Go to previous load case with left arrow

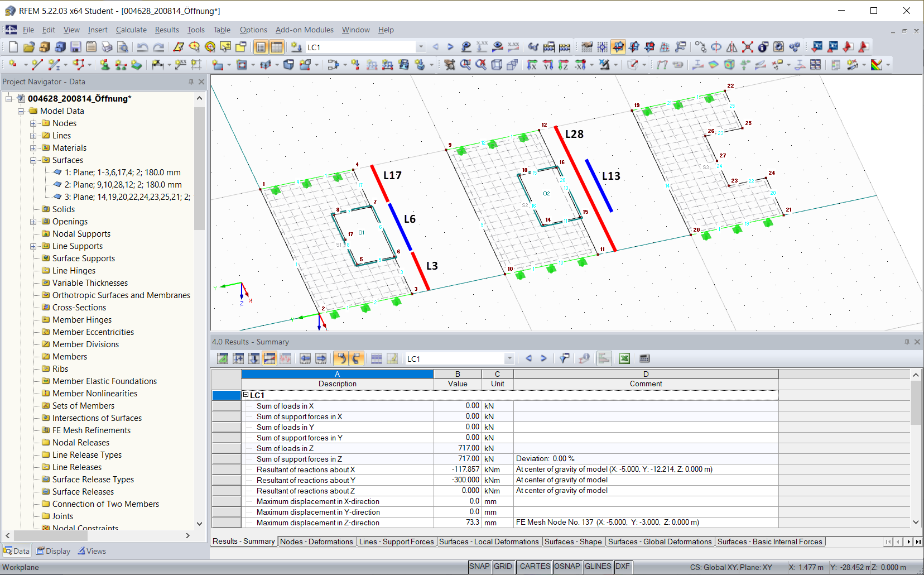click(436, 47)
